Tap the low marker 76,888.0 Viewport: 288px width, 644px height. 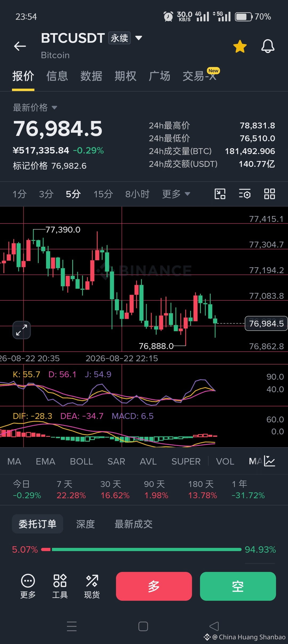(156, 346)
